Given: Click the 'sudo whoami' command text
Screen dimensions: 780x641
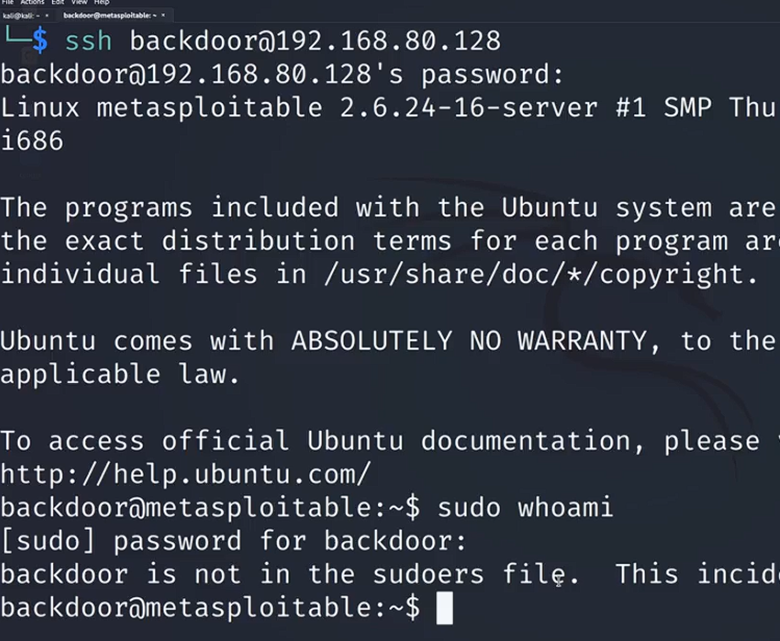Looking at the screenshot, I should click(525, 507).
